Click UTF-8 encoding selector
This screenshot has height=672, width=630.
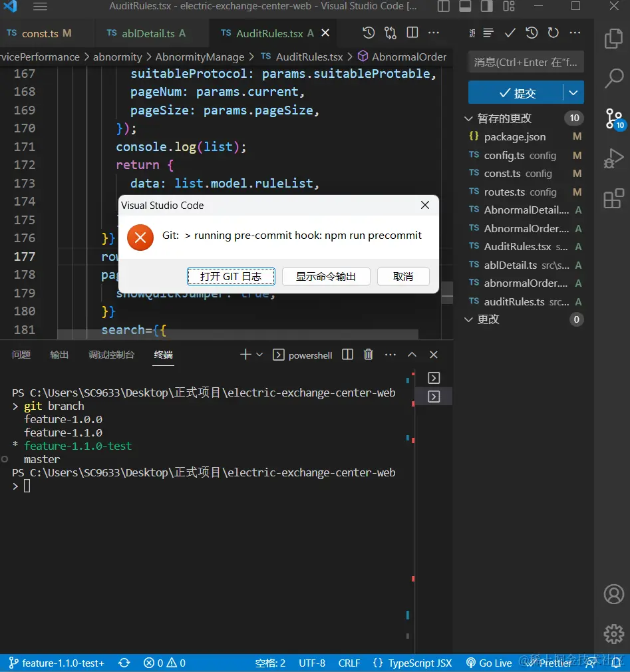312,663
